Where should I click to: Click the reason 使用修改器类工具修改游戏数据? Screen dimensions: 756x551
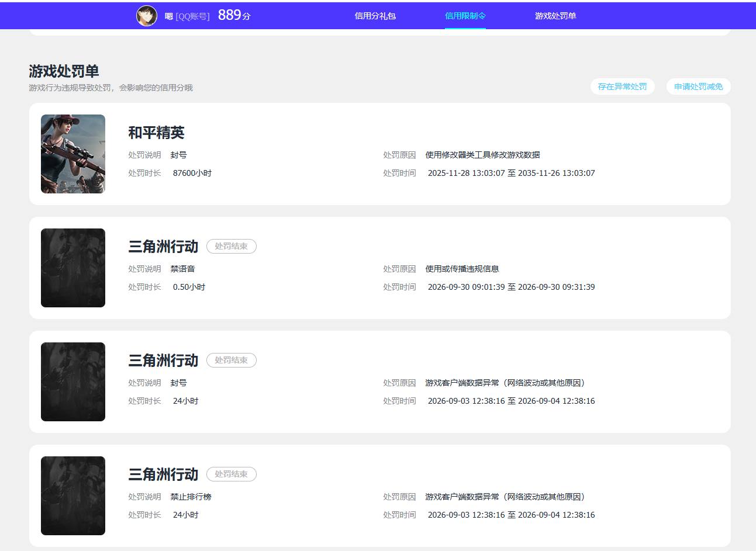483,155
